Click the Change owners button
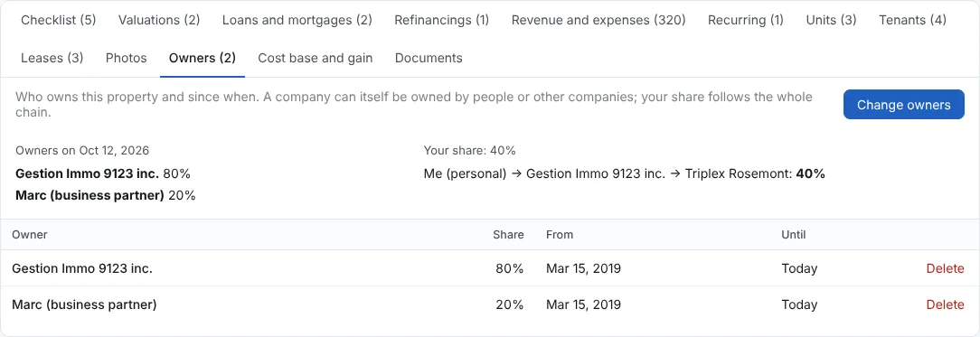Viewport: 980px width, 337px height. click(904, 105)
